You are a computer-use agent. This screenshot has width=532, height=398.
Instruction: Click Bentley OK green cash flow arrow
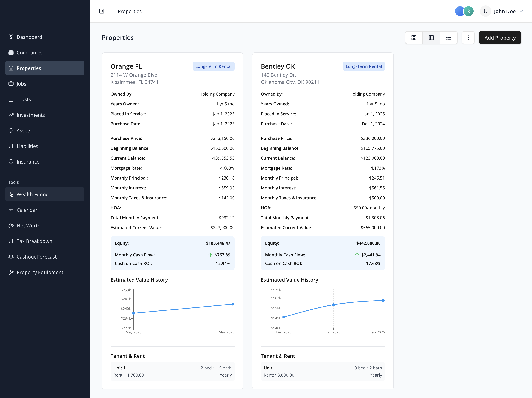click(x=357, y=255)
